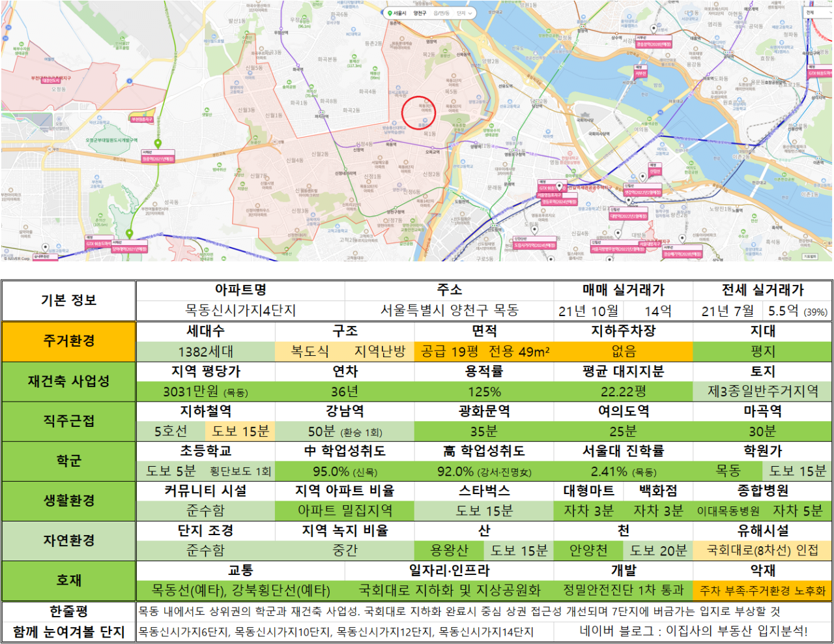Click the white pin on GTX-B 영등포 label
The image size is (834, 644).
pos(558,186)
